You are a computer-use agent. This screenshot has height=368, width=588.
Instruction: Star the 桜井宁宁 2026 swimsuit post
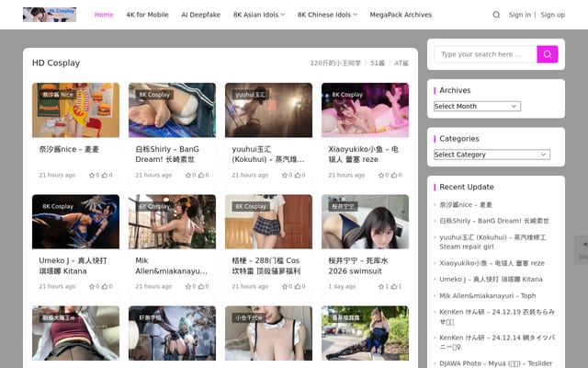[x=383, y=286]
